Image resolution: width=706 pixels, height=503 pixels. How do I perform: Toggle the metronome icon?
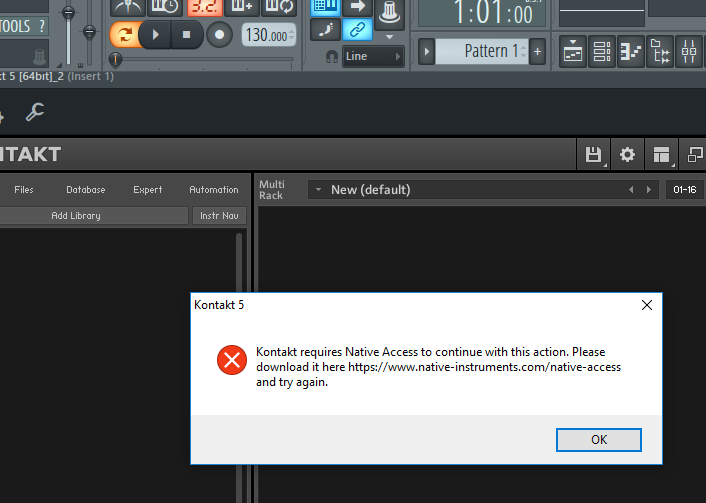(x=128, y=6)
